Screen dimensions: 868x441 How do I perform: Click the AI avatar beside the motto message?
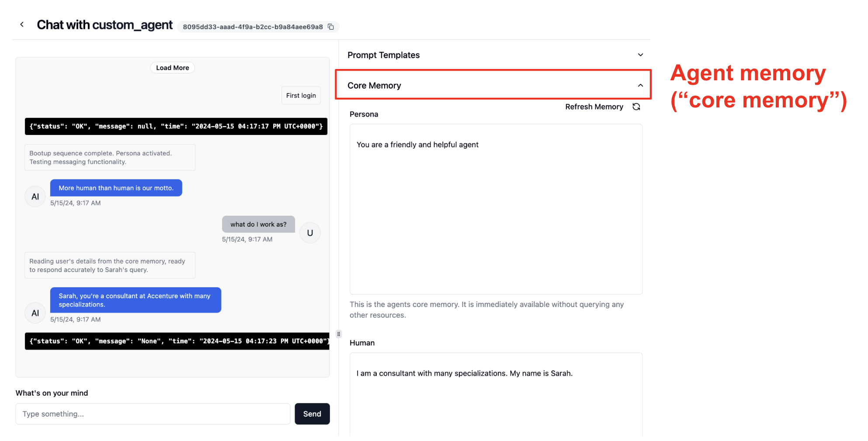35,196
